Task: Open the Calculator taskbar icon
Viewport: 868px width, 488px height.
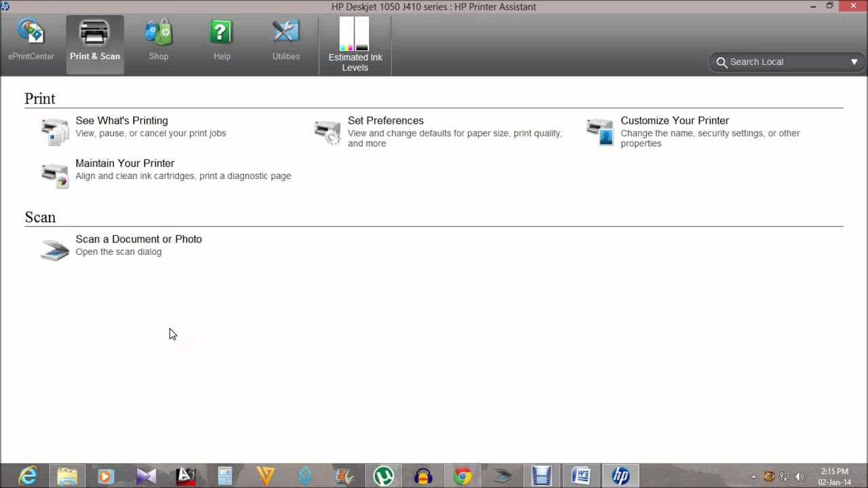Action: [x=225, y=476]
